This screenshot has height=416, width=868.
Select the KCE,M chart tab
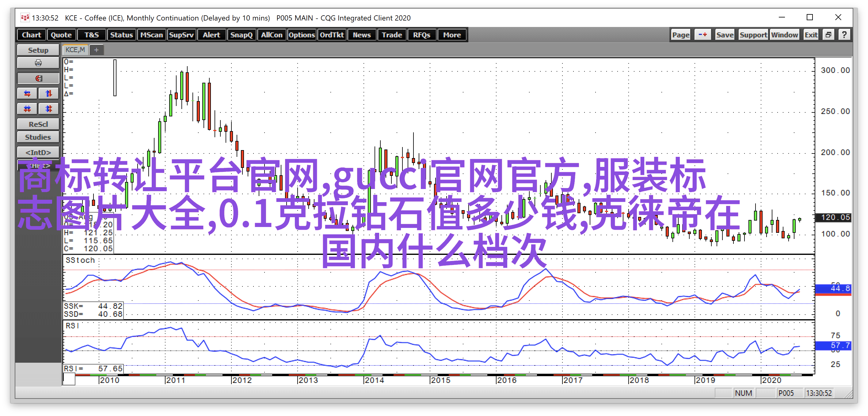click(x=75, y=50)
